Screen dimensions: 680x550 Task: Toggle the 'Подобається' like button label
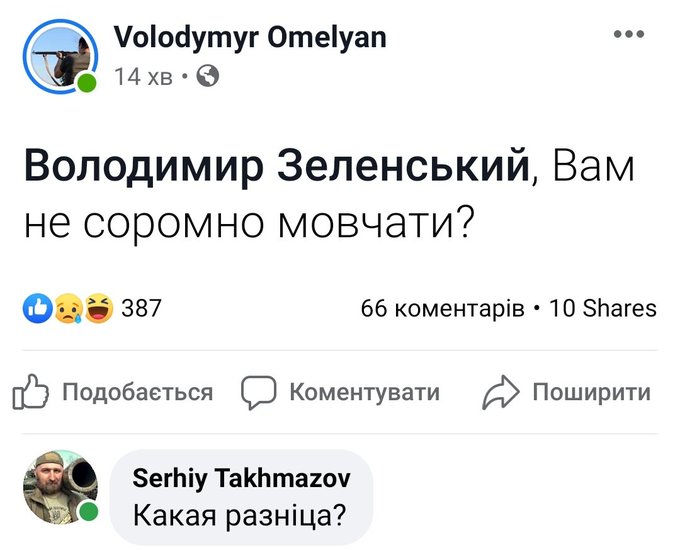[x=137, y=393]
